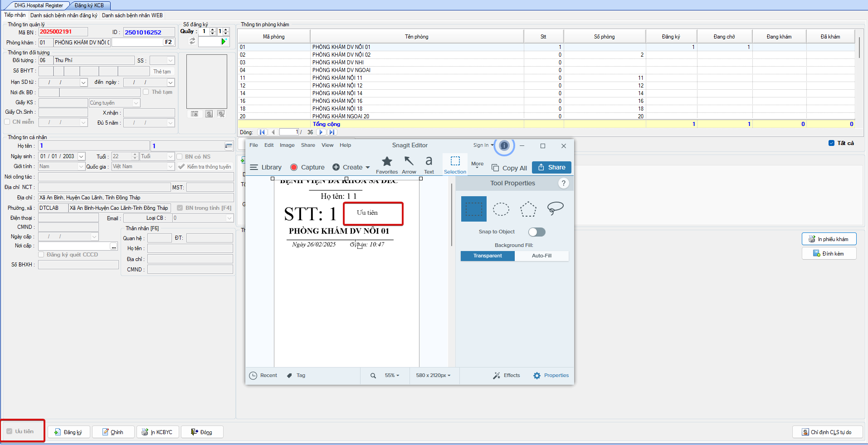Open Snagit View menu

327,145
